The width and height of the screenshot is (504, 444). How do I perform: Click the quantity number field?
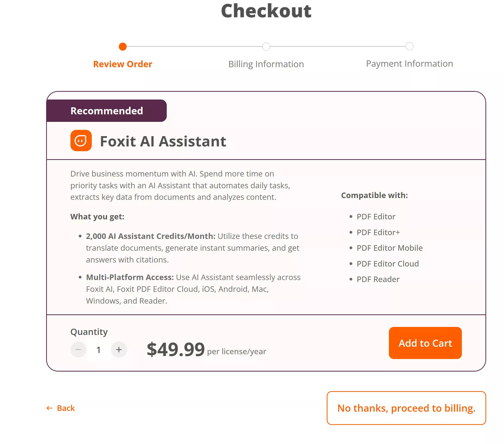(x=99, y=349)
